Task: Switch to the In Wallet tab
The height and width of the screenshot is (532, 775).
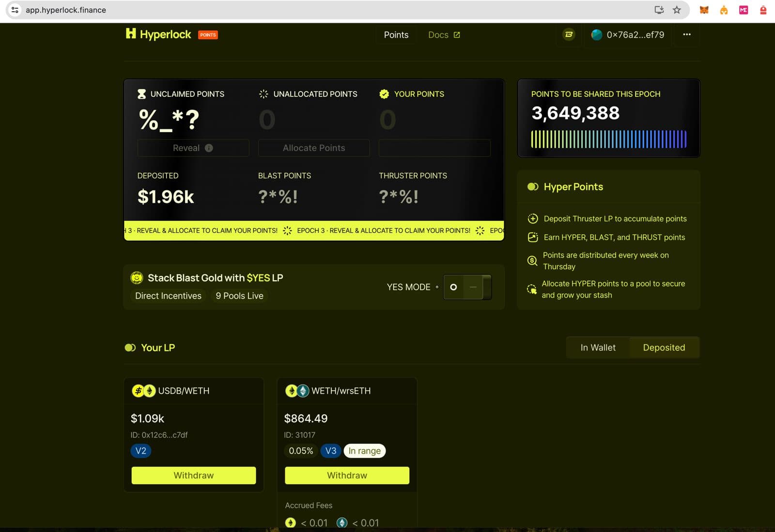Action: [598, 348]
